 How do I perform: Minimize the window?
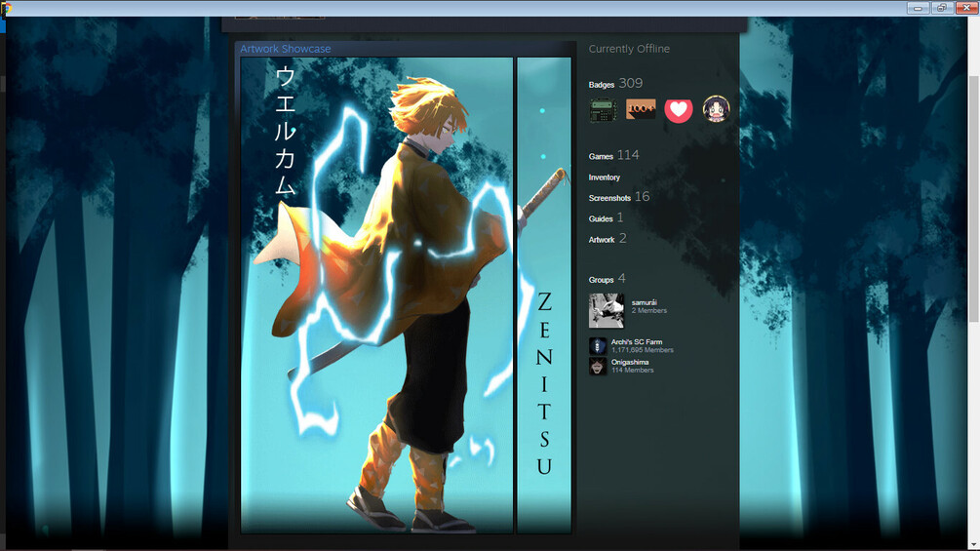point(918,8)
